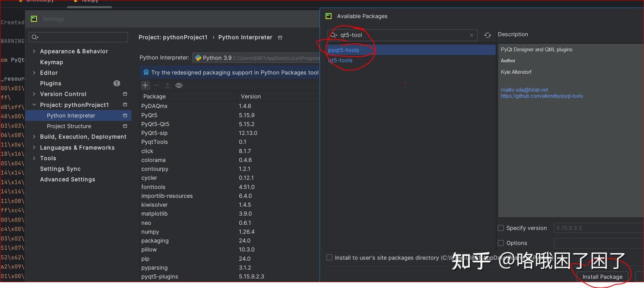Click the eye icon above the package list
The width and height of the screenshot is (644, 288).
179,85
